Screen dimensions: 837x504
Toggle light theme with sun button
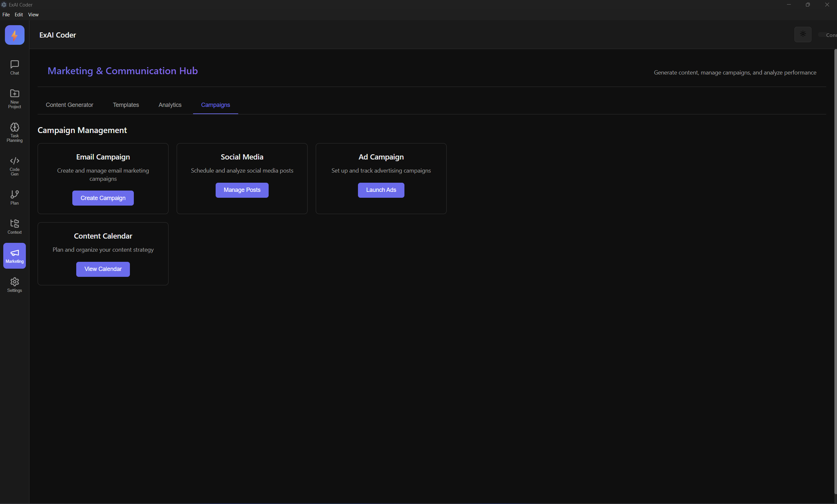(802, 34)
